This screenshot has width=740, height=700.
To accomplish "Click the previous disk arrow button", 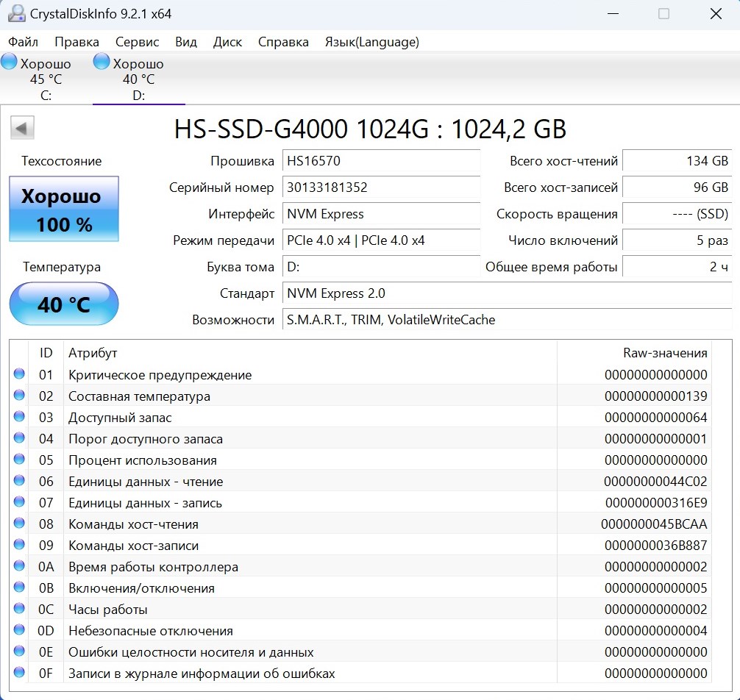I will coord(22,128).
